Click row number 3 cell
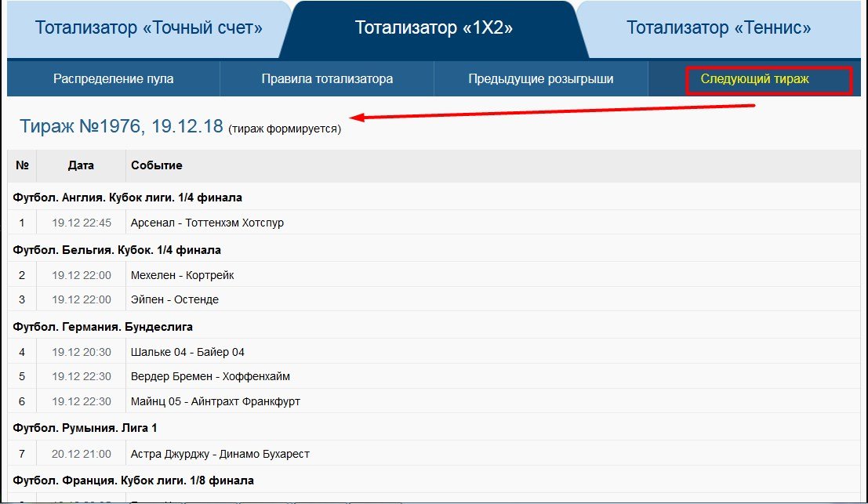This screenshot has height=504, width=868. [x=22, y=299]
